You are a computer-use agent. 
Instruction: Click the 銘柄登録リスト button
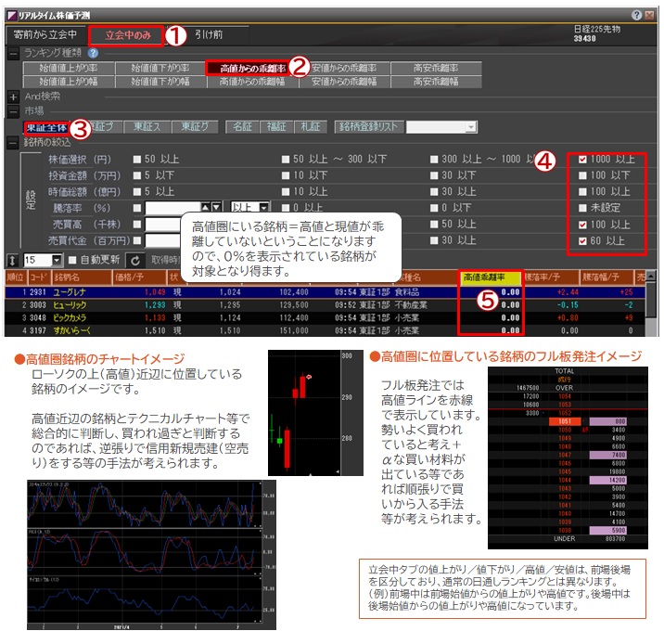point(368,127)
